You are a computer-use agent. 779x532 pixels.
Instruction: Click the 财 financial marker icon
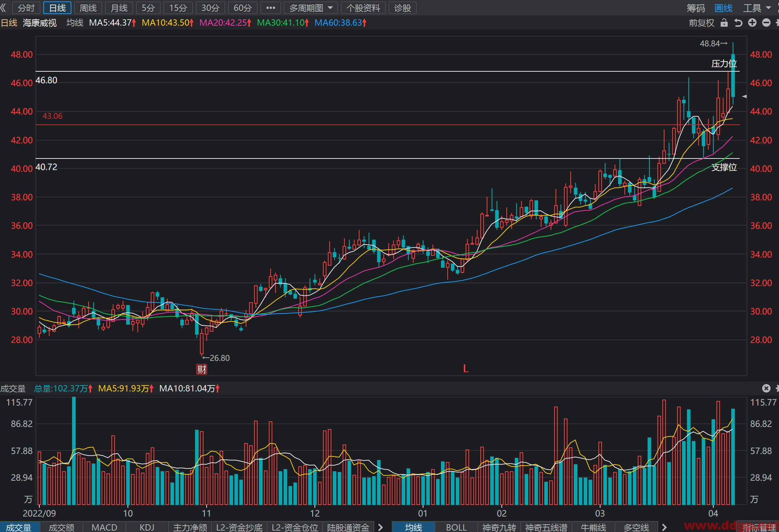202,369
